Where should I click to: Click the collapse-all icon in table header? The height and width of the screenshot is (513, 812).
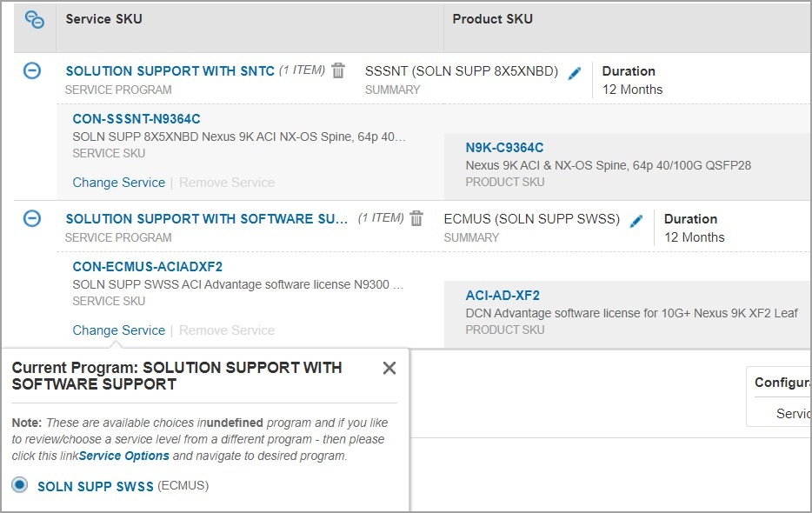click(35, 19)
